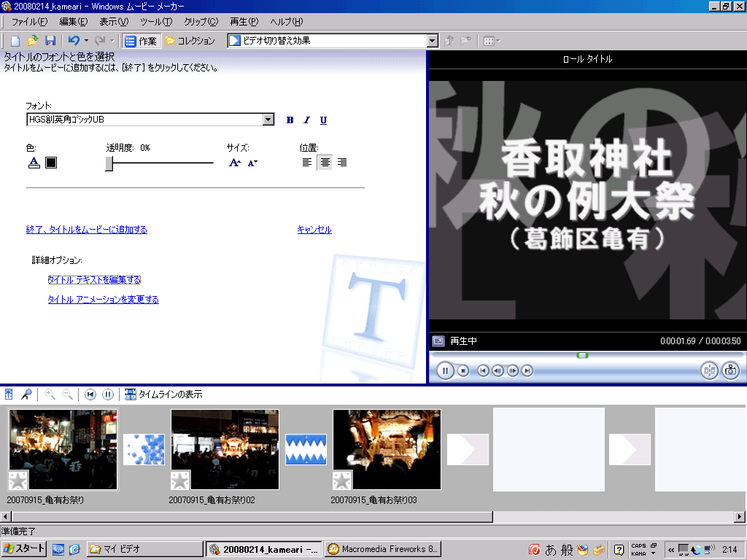Viewport: 747px width, 560px height.
Task: Open the text color picker icon
Action: [x=34, y=163]
